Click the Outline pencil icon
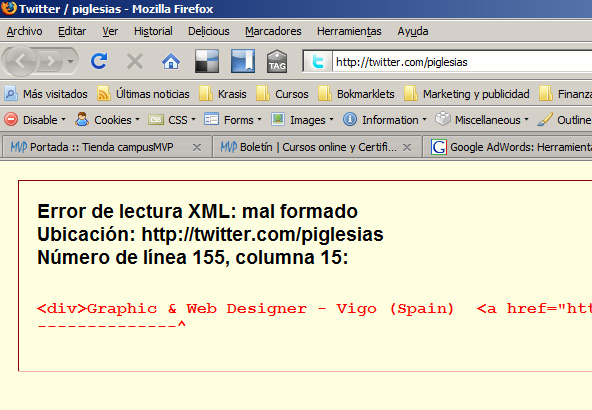The image size is (592, 410). pos(545,119)
